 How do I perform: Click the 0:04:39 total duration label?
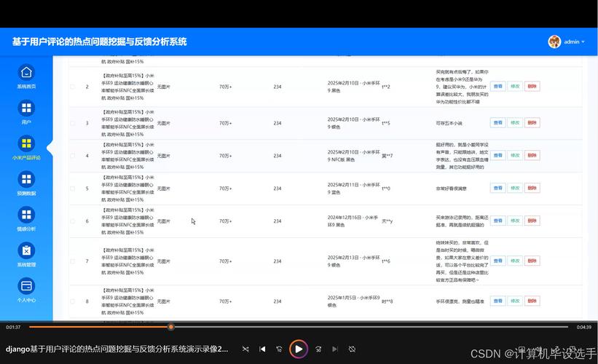(584, 327)
